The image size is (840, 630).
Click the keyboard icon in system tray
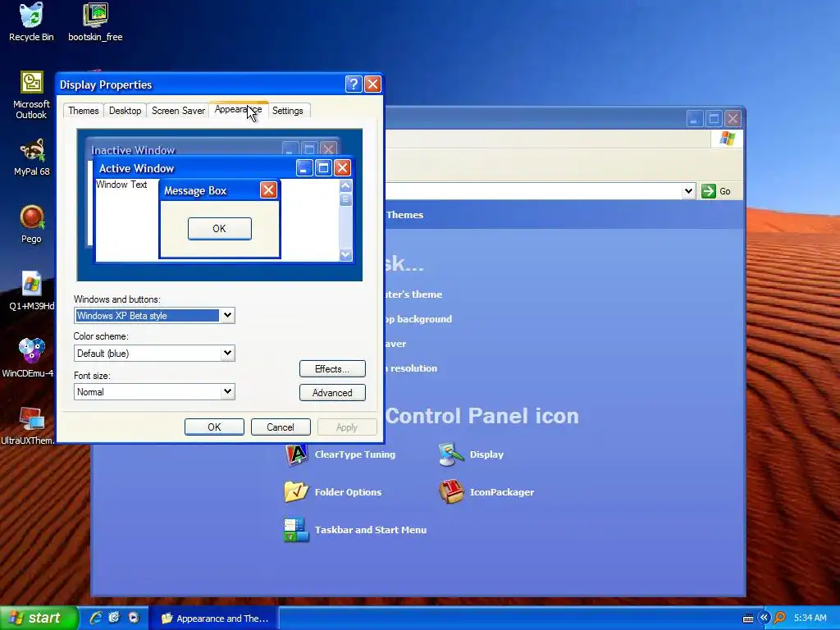pyautogui.click(x=748, y=619)
